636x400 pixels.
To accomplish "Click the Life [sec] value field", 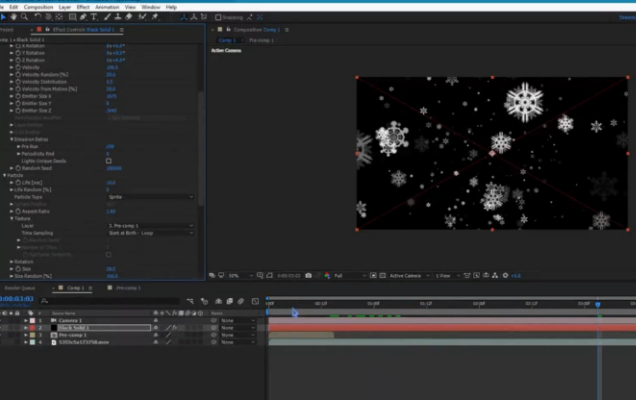I will [x=110, y=183].
